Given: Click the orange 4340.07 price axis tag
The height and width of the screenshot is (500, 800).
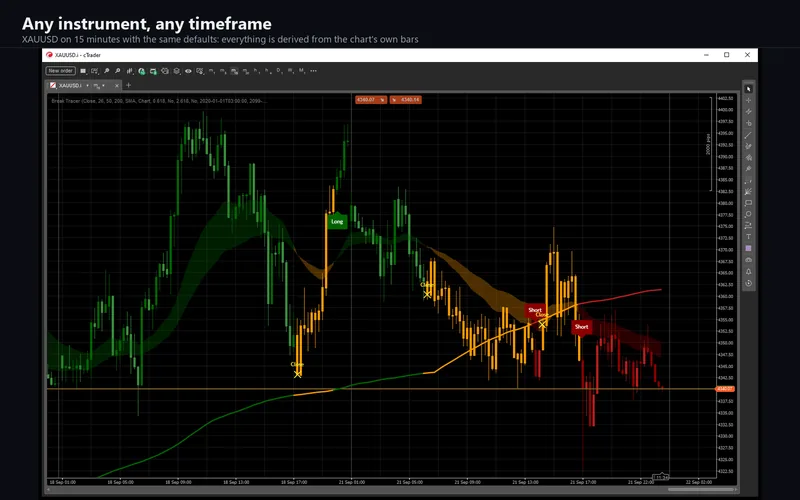Looking at the screenshot, I should (724, 389).
